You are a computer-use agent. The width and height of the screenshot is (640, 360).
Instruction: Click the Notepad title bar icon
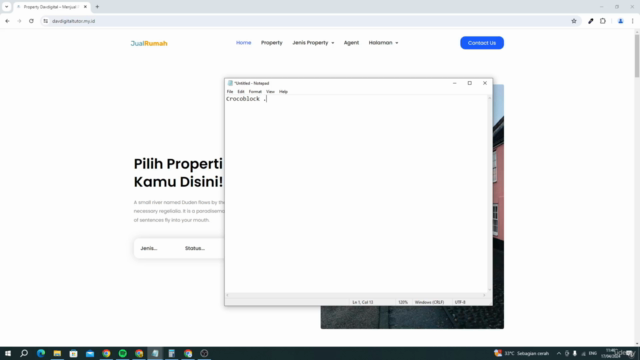pos(230,83)
